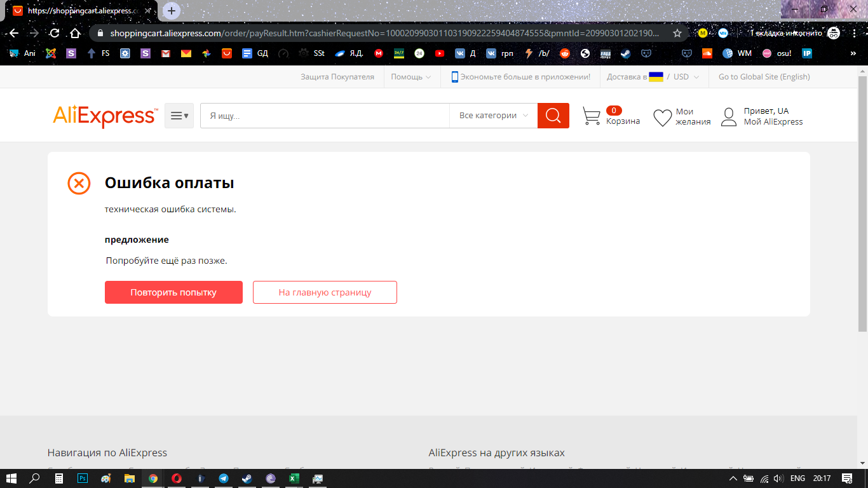This screenshot has height=488, width=868.
Task: Show more bookmarks with the chevron
Action: 854,53
